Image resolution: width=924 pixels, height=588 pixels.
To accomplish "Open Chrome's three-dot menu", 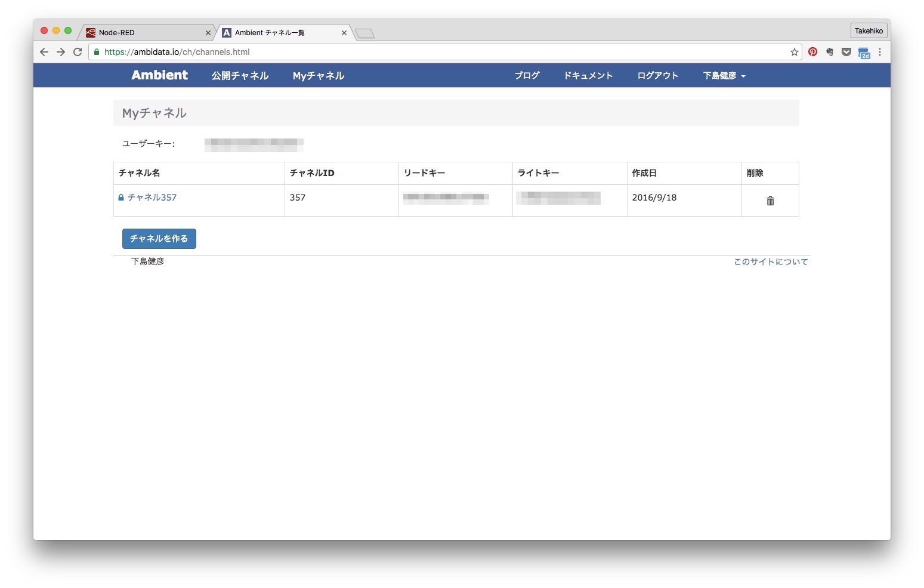I will point(880,52).
